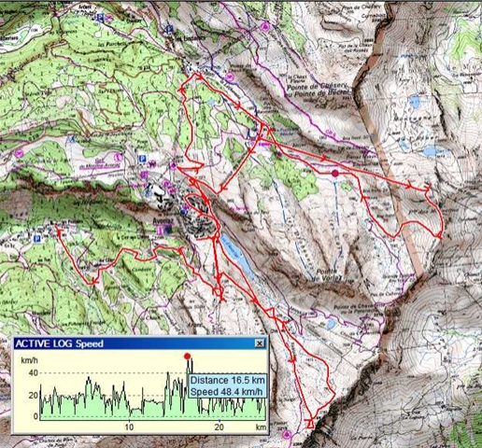Click the parking icon beside Ardent
Image resolution: width=482 pixels, height=448 pixels.
[x=99, y=18]
